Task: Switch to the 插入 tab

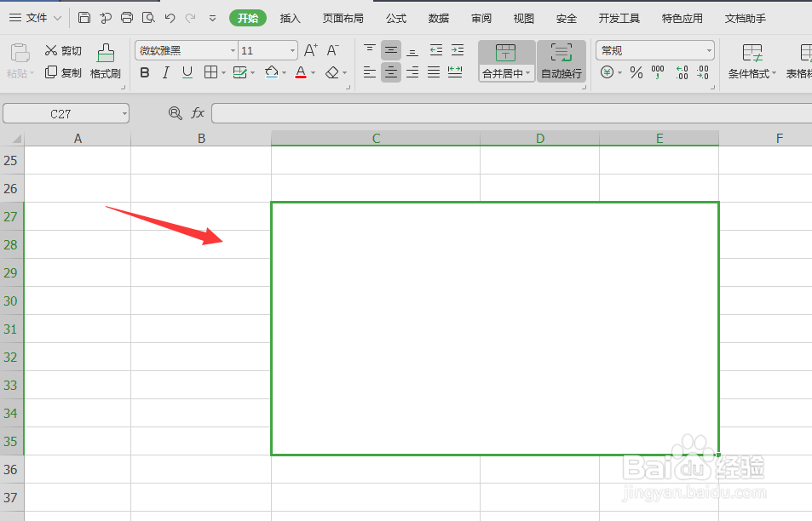Action: [x=290, y=19]
